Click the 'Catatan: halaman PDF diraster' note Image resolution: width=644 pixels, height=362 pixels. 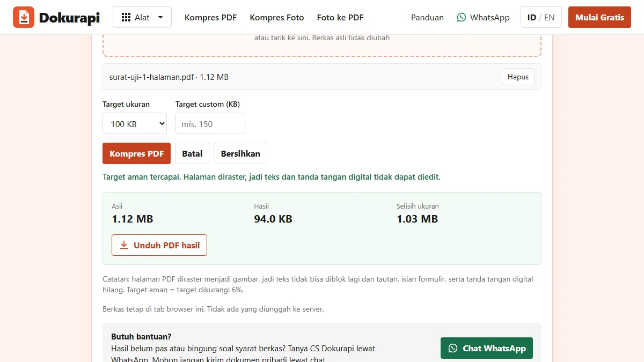pos(318,284)
